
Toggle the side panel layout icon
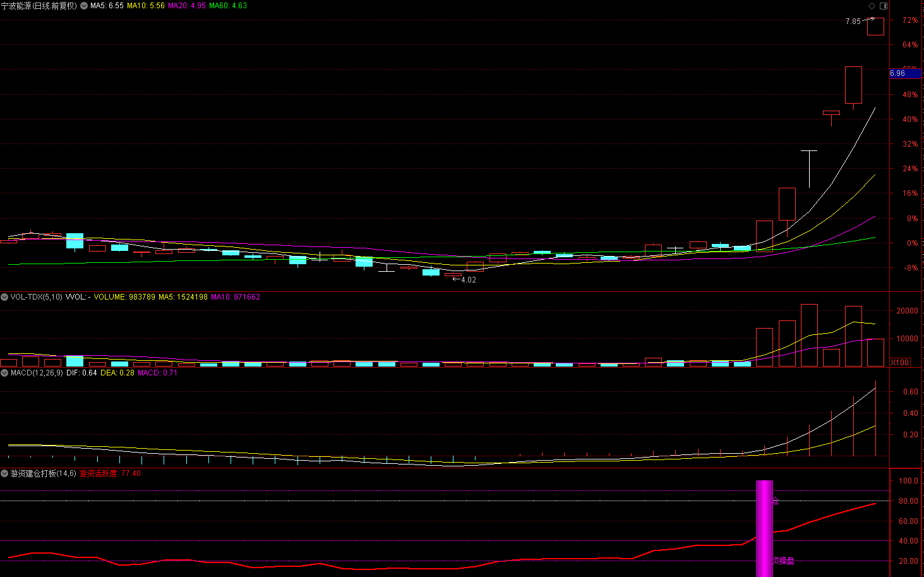(884, 6)
